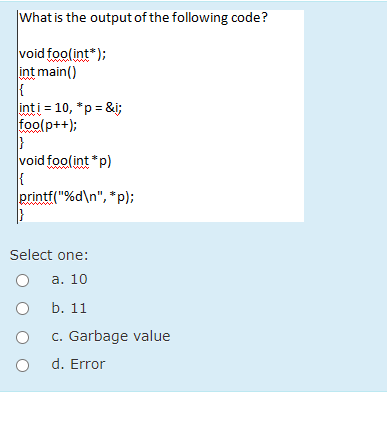Click the "foo(p++);" call line
Viewport: 387px width, 430px height.
[x=48, y=125]
